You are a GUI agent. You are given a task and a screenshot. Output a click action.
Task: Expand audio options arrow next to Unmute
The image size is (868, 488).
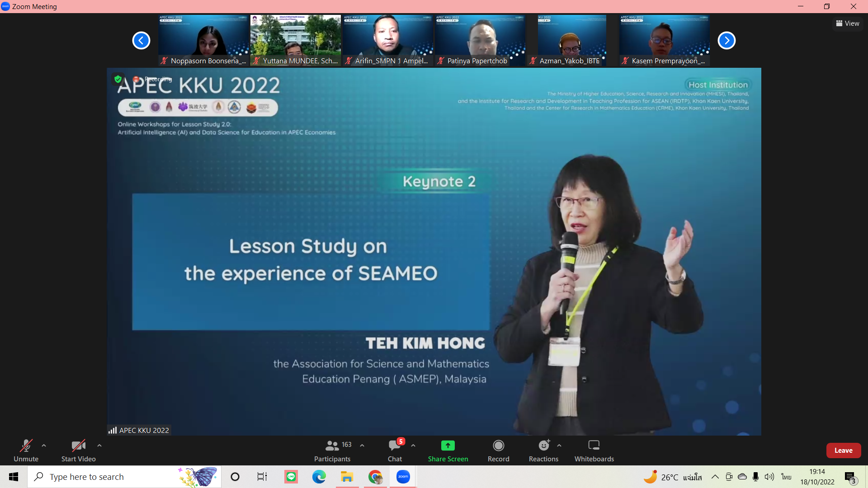coord(44,446)
